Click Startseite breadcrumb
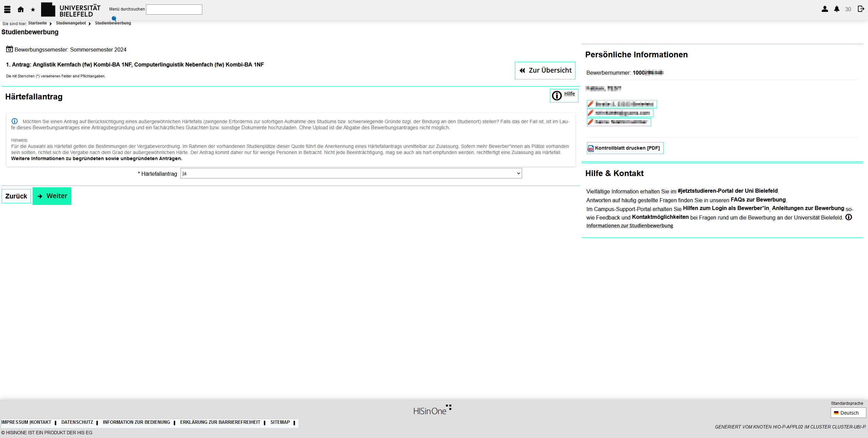Screen dimensions: 868x438 pyautogui.click(x=37, y=23)
